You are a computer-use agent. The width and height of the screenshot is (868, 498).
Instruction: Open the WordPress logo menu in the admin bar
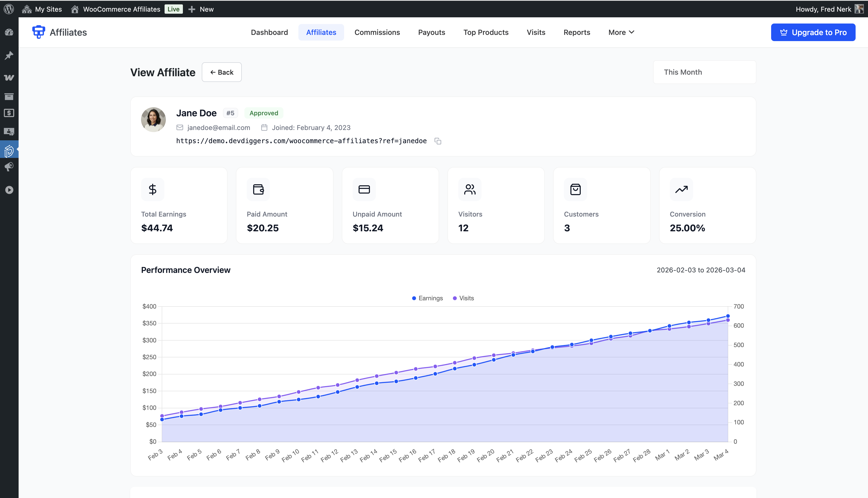click(9, 9)
